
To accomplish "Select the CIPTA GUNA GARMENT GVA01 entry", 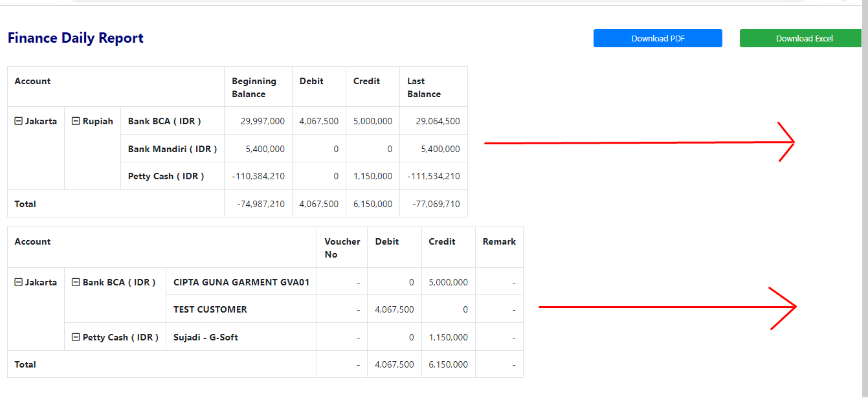I will click(241, 282).
